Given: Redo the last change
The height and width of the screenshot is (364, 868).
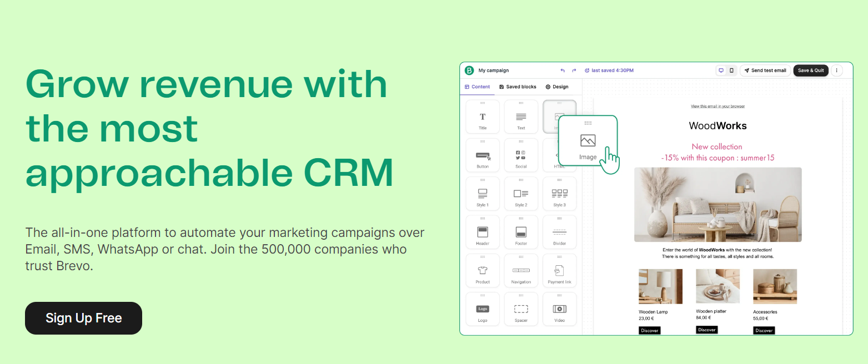Looking at the screenshot, I should (574, 70).
